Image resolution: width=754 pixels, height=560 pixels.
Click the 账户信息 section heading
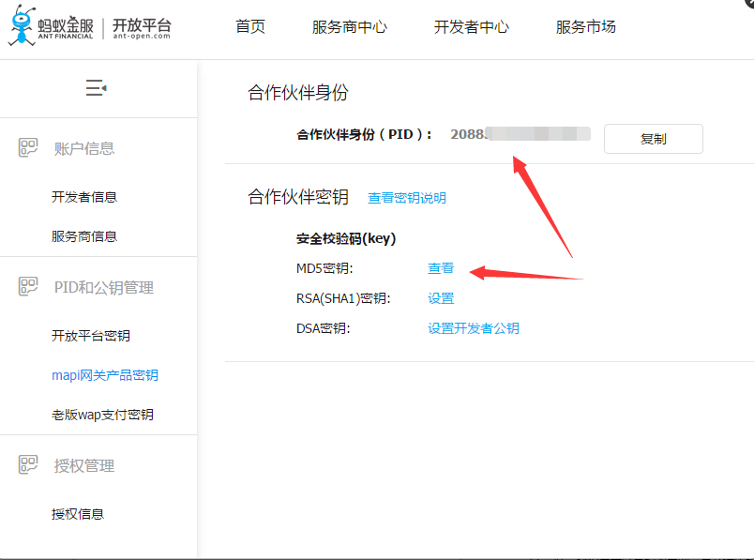[84, 148]
